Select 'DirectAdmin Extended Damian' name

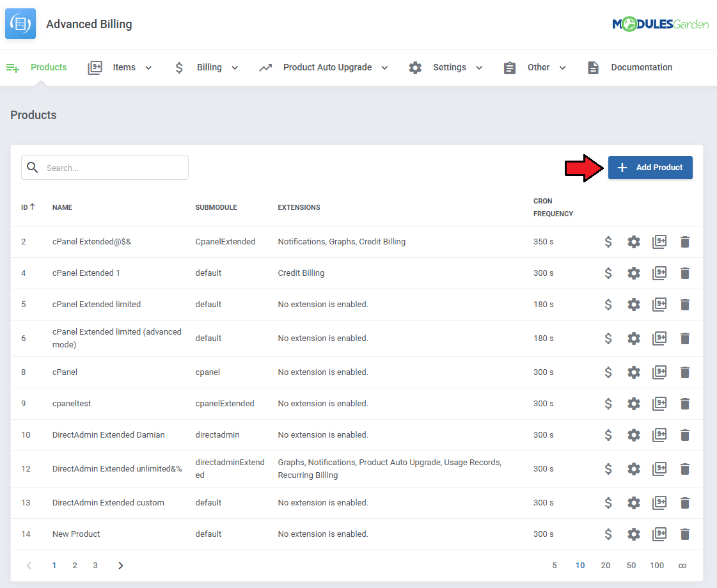[108, 434]
